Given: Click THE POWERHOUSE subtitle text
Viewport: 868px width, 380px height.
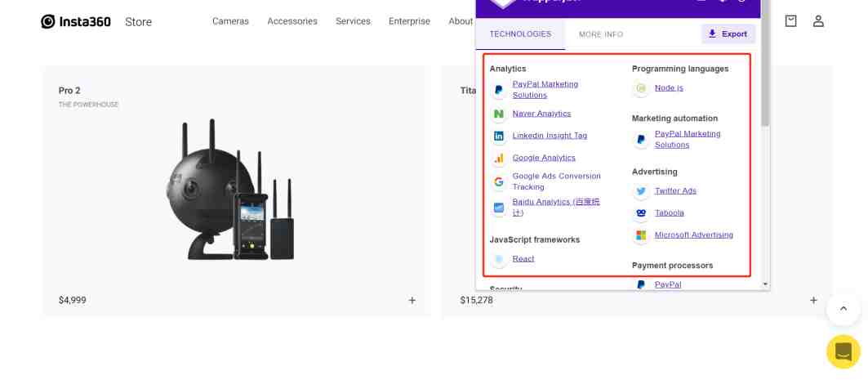Looking at the screenshot, I should click(x=88, y=105).
